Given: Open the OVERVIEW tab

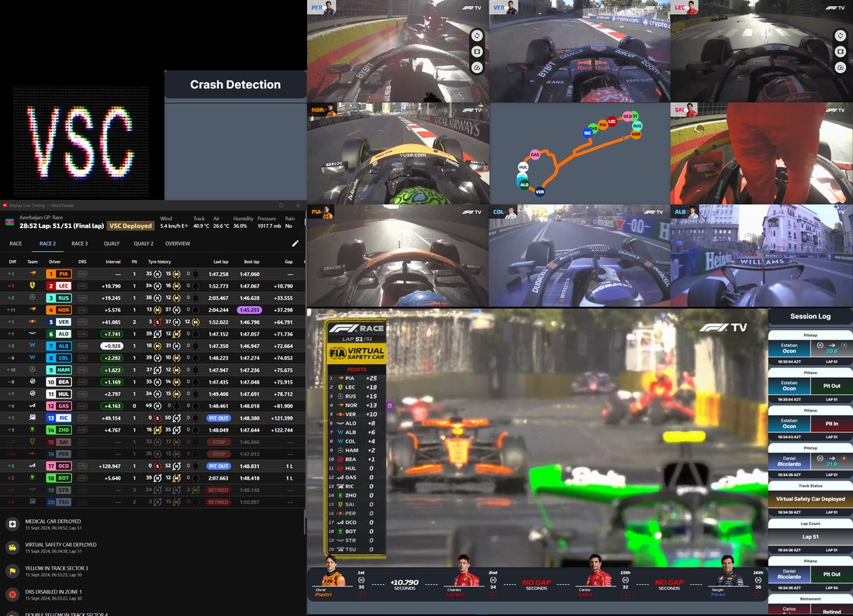Looking at the screenshot, I should [x=178, y=243].
